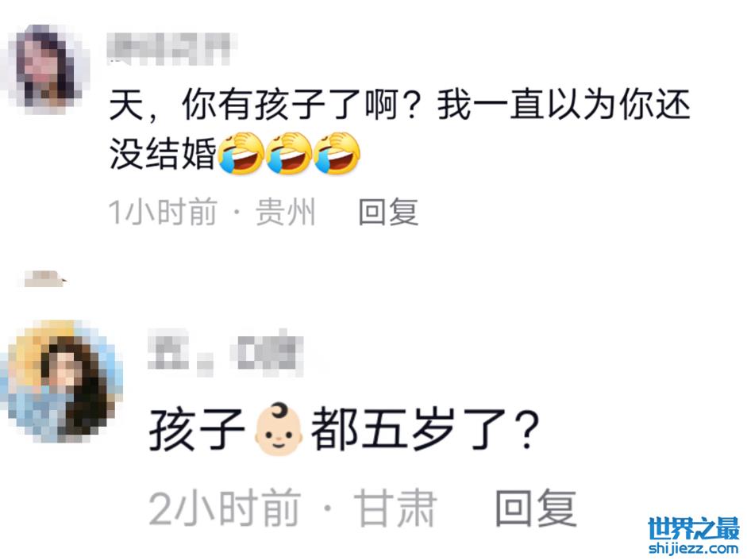Click the first laughing-crying emoji after 没结婚
The height and width of the screenshot is (560, 747).
[x=241, y=153]
